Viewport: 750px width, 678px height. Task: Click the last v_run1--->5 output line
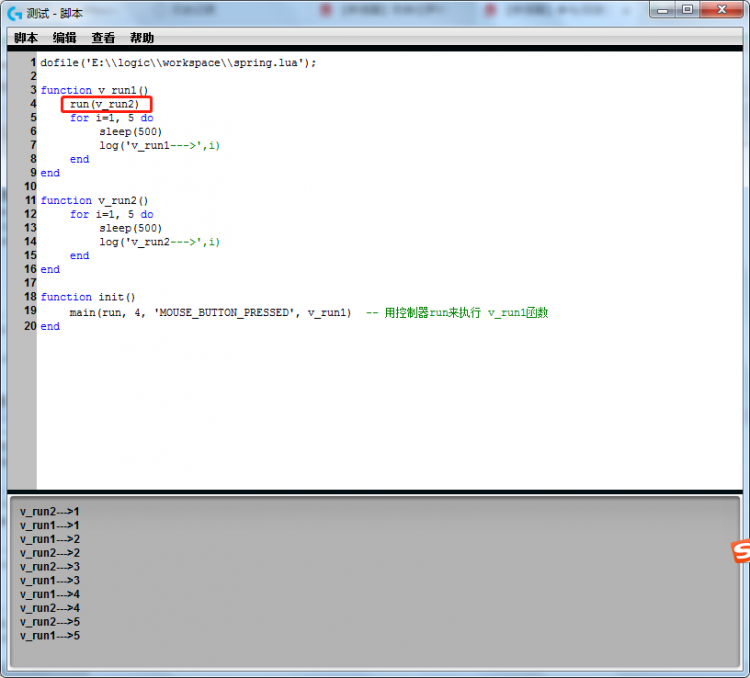[50, 636]
